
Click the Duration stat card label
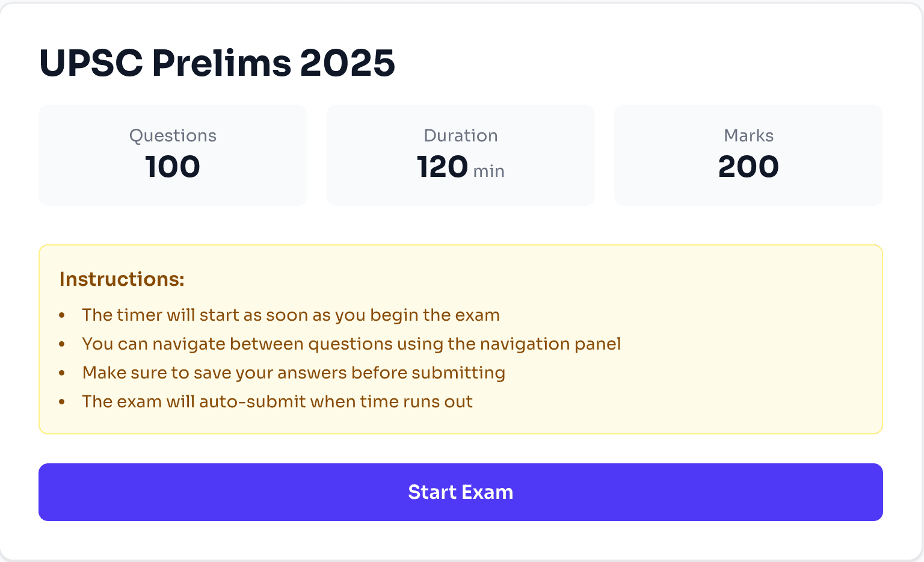click(x=461, y=135)
